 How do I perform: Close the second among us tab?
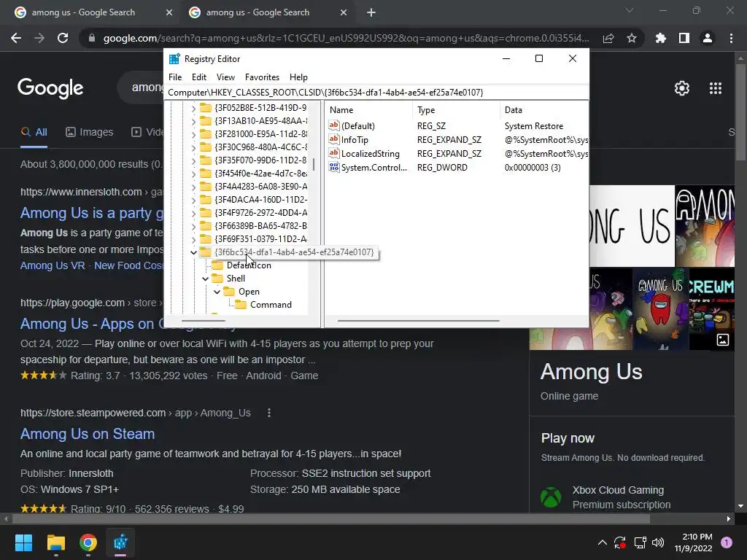point(344,12)
